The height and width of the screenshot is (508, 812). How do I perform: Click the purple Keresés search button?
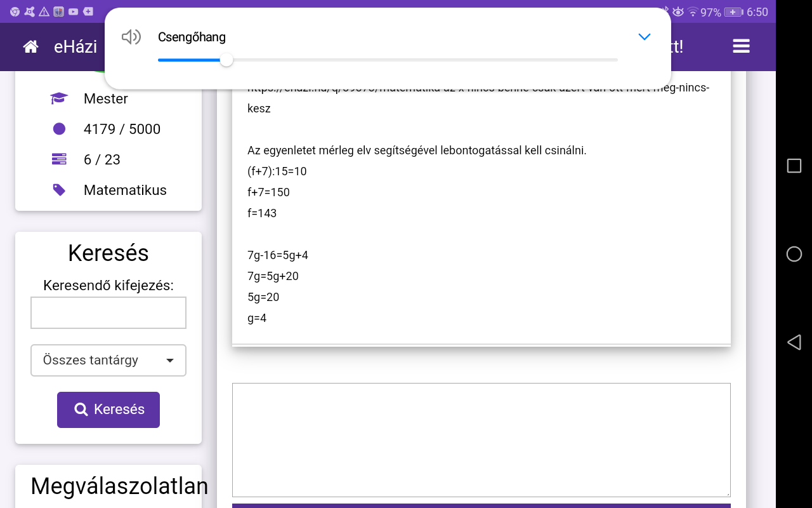tap(108, 410)
